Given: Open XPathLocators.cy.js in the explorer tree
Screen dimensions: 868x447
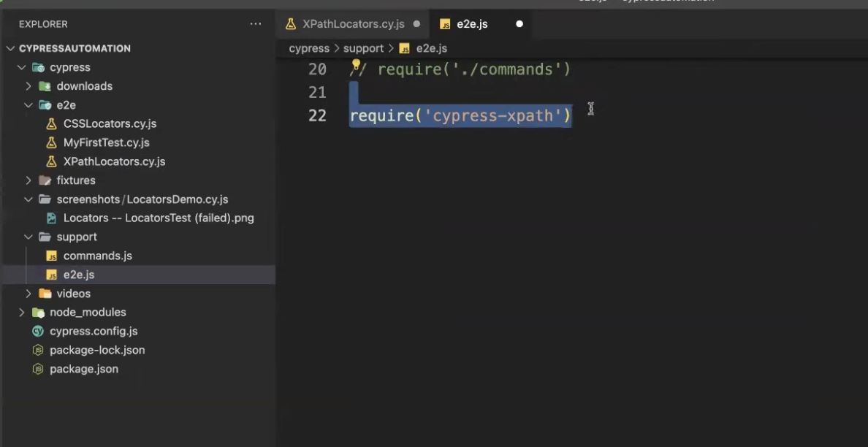Looking at the screenshot, I should click(x=114, y=161).
